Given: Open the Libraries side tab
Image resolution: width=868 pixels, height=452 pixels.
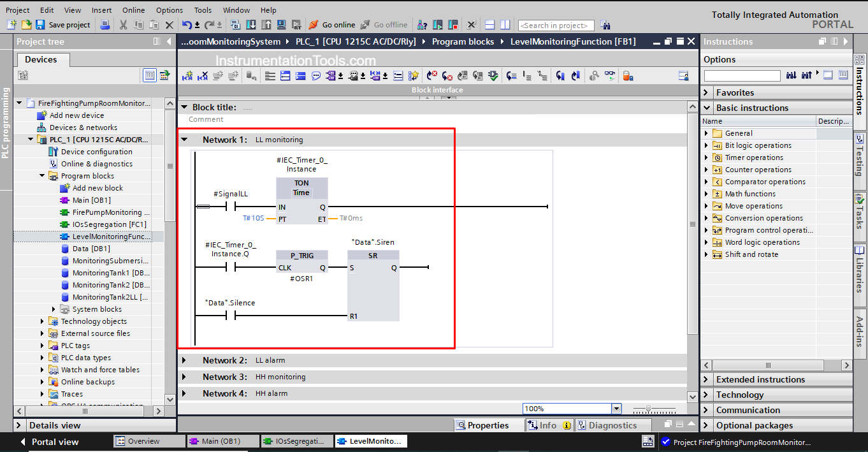Looking at the screenshot, I should point(860,268).
